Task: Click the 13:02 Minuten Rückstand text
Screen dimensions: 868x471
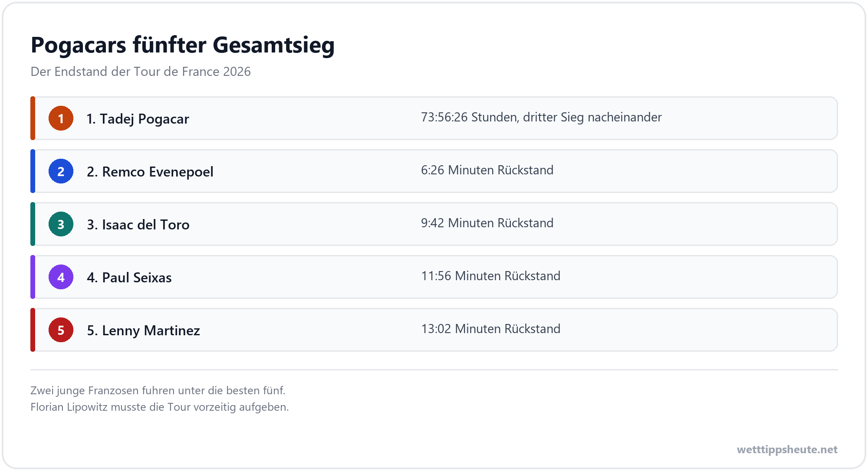Action: pos(490,329)
